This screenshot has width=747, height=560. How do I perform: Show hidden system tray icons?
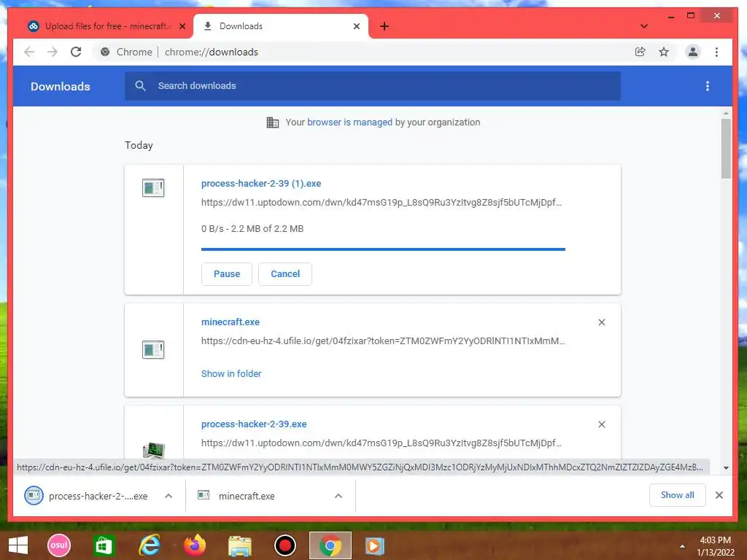tap(682, 546)
